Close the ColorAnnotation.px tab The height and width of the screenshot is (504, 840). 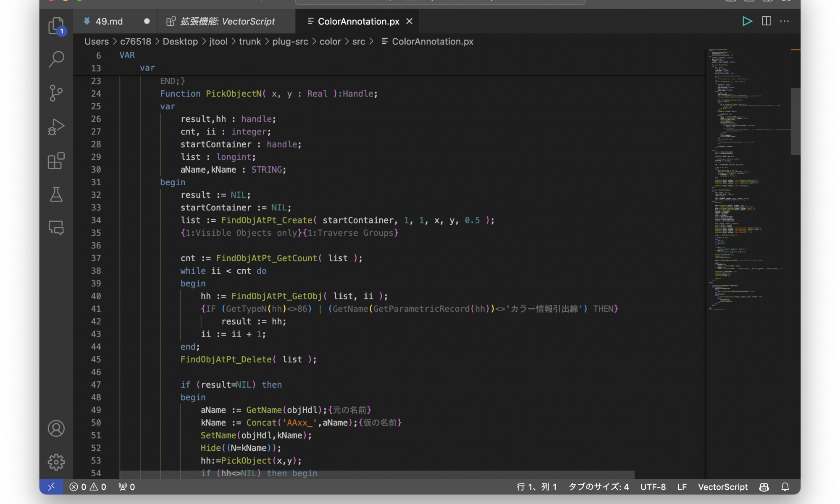[x=409, y=21]
